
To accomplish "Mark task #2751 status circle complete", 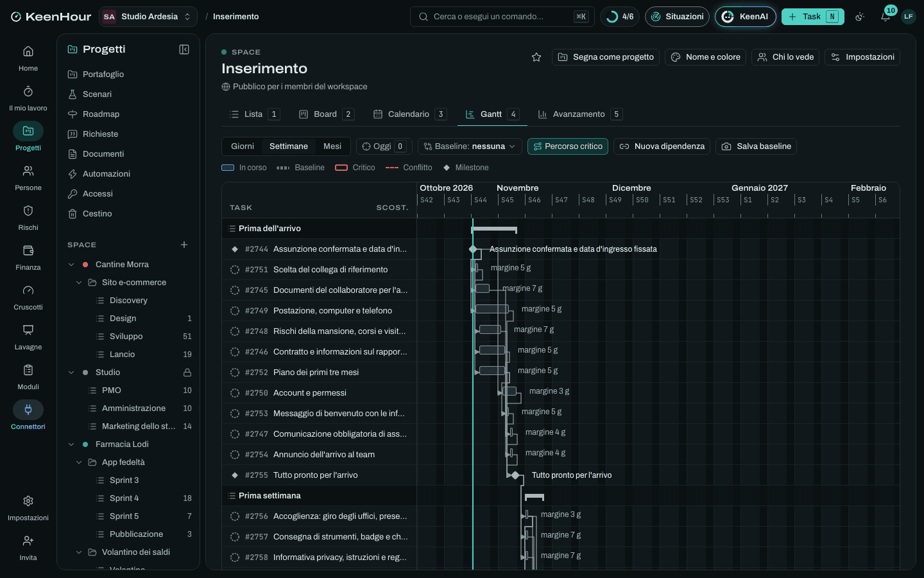I will (x=235, y=270).
